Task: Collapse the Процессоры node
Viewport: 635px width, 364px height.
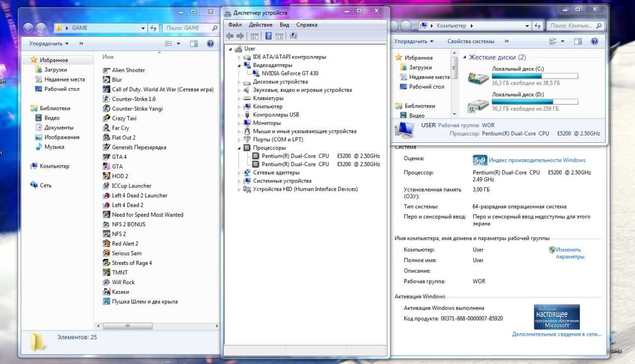Action: point(239,148)
